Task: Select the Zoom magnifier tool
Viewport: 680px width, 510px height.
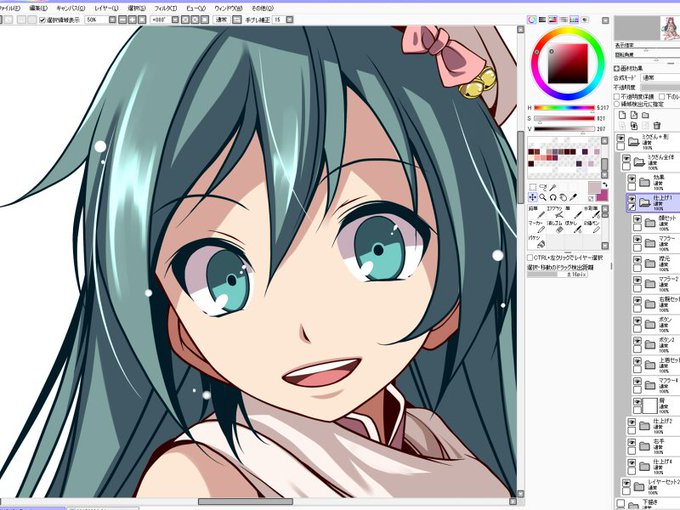Action: [x=543, y=197]
